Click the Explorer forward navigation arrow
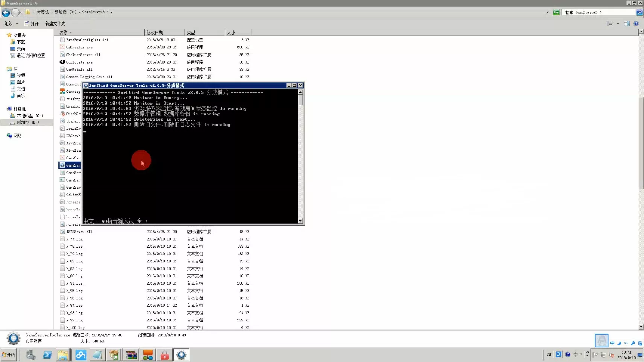The height and width of the screenshot is (362, 644). 15,12
